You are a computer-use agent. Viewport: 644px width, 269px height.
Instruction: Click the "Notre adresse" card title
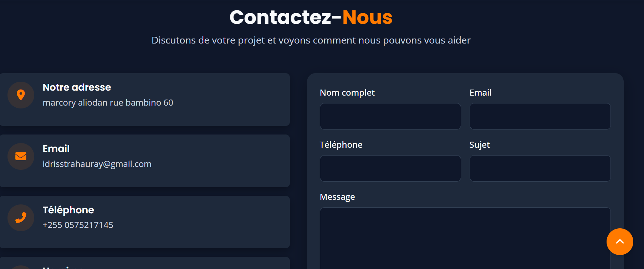point(77,87)
